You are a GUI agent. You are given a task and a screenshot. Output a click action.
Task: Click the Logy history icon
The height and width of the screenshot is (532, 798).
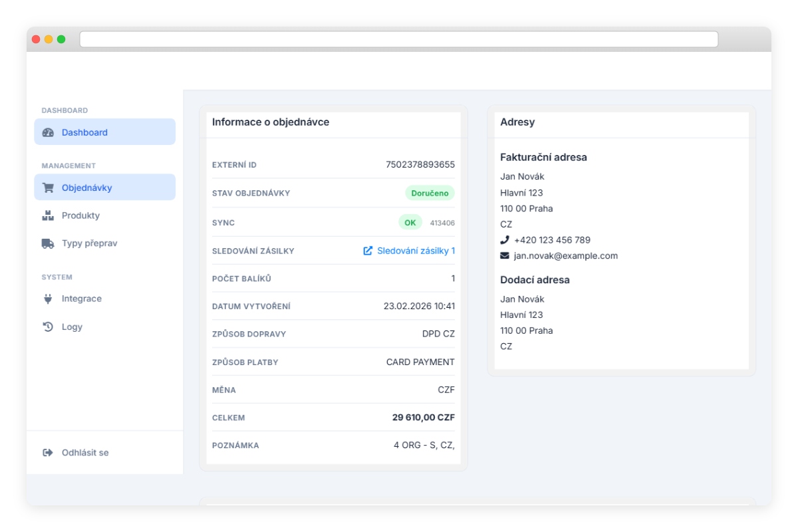48,327
